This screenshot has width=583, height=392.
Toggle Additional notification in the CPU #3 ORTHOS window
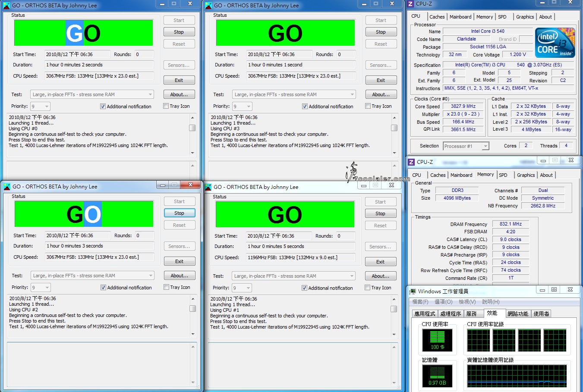point(305,107)
